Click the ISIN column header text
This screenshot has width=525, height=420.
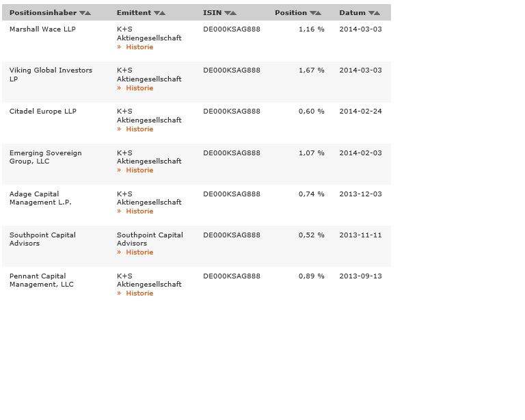[x=213, y=13]
